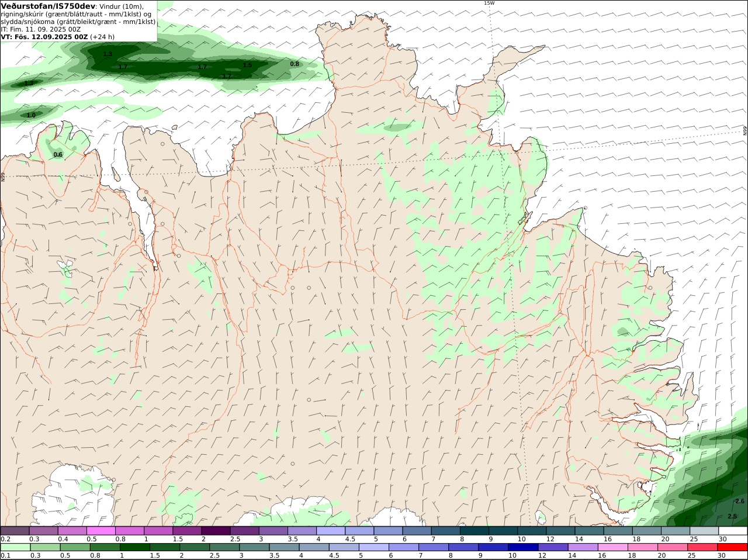Click the '2.5' value below the 2.6 label
The image size is (748, 560).
(x=732, y=516)
